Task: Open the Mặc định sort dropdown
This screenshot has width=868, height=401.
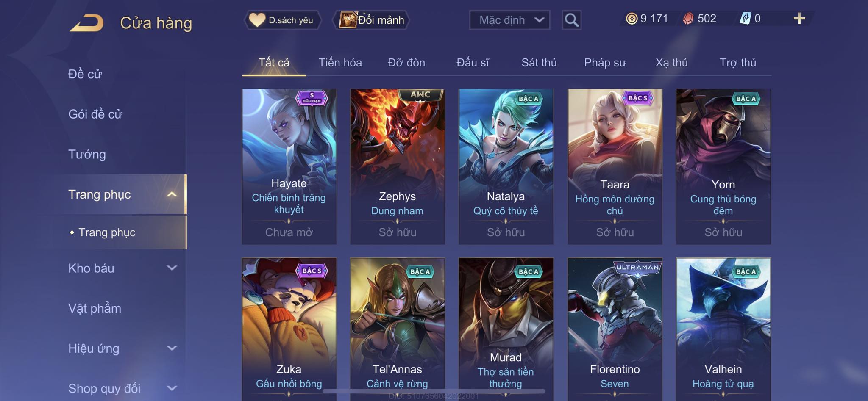Action: (x=509, y=20)
